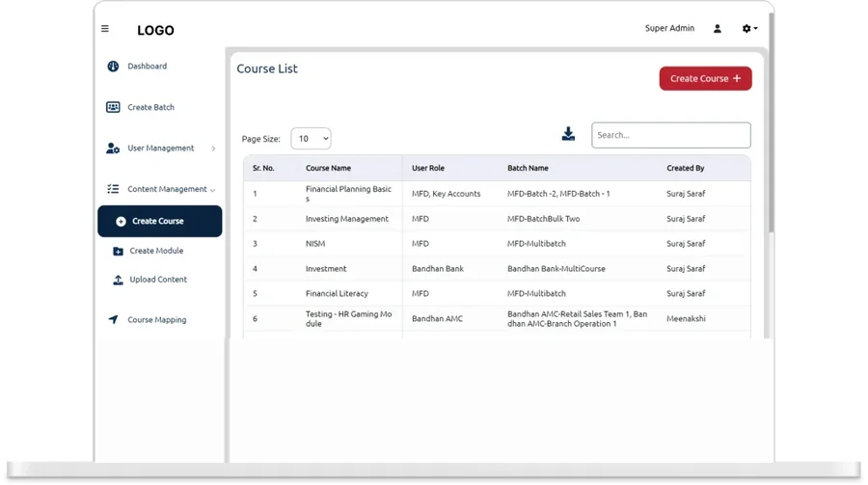Click MFD-Batch -2, MFD-Batch - 1 cell
The height and width of the screenshot is (485, 868).
click(x=558, y=194)
